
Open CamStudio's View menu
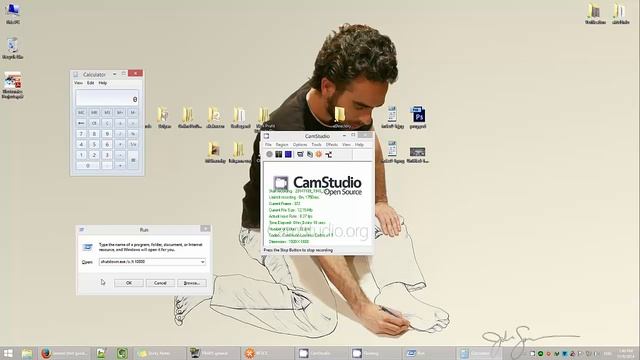(347, 145)
